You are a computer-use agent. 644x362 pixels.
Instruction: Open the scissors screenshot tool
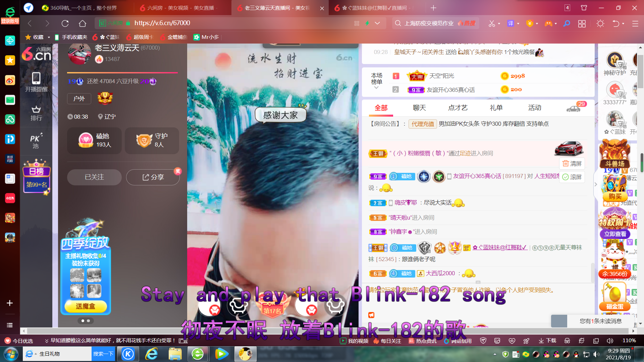(x=492, y=23)
